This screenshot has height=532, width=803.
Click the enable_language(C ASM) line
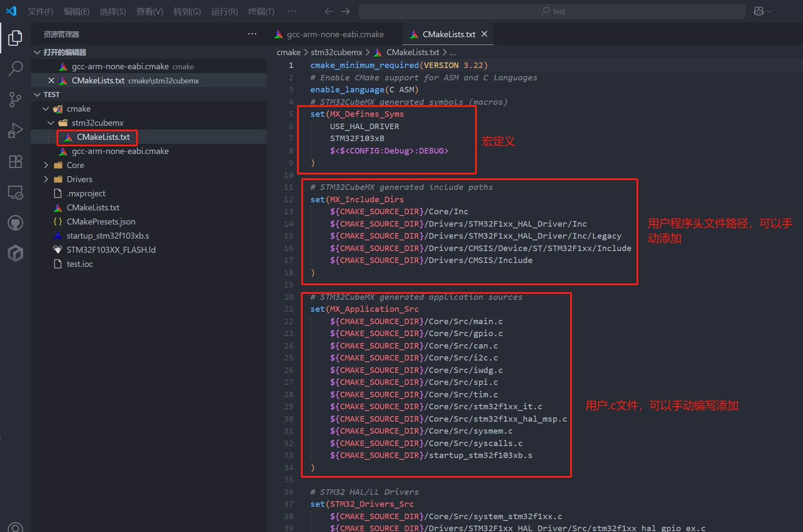click(364, 89)
